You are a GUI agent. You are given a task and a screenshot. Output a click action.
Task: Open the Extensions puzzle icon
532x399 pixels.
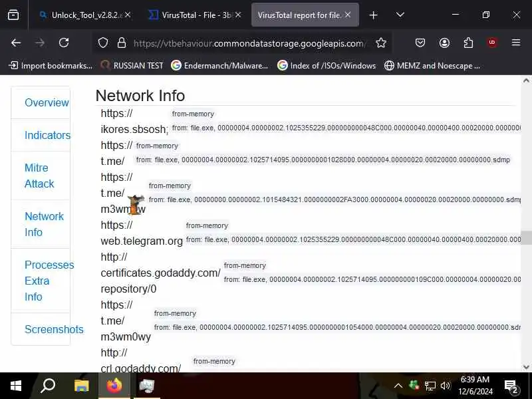tap(468, 43)
